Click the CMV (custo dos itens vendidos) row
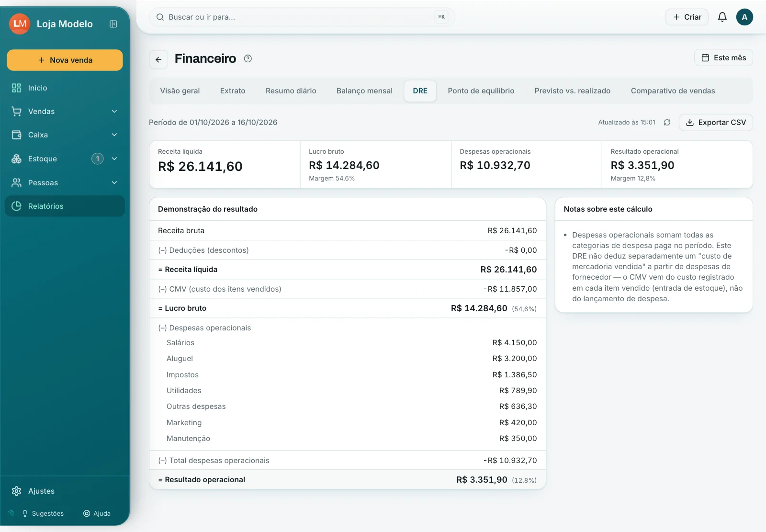Screen dimensions: 766x532 click(348, 289)
